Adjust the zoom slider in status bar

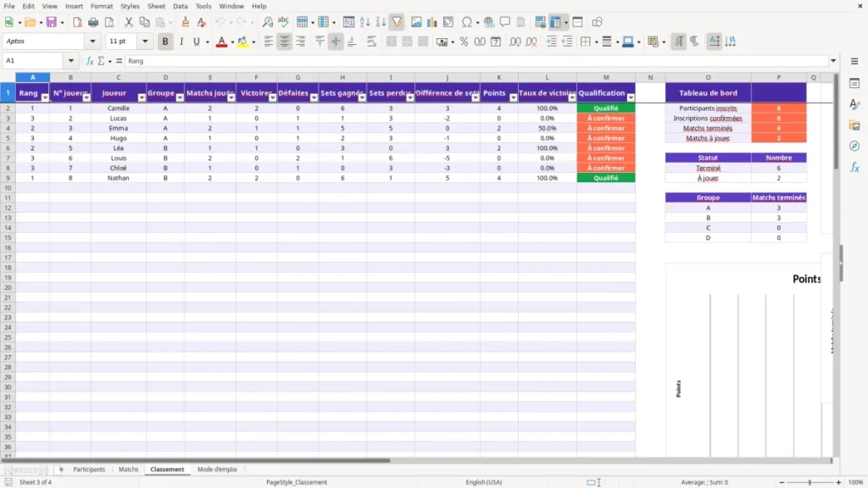[x=810, y=482]
